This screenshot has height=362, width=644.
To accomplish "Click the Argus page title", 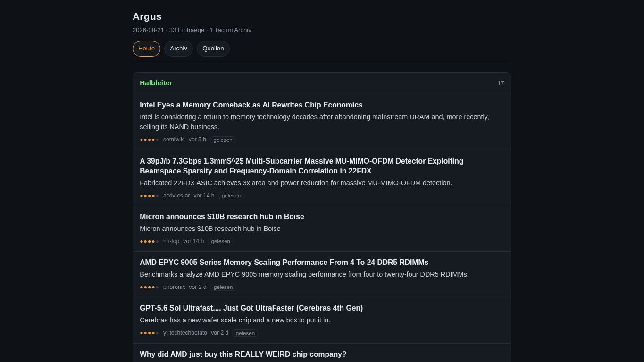I will 147,16.
